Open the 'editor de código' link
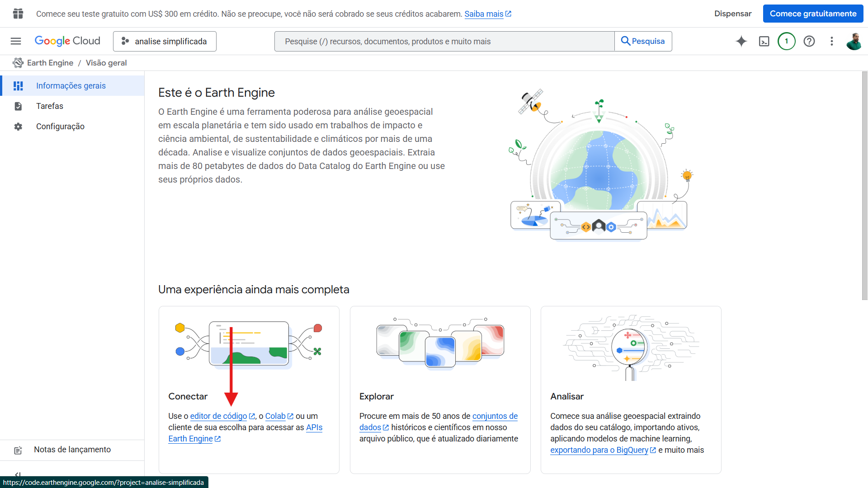 (219, 416)
